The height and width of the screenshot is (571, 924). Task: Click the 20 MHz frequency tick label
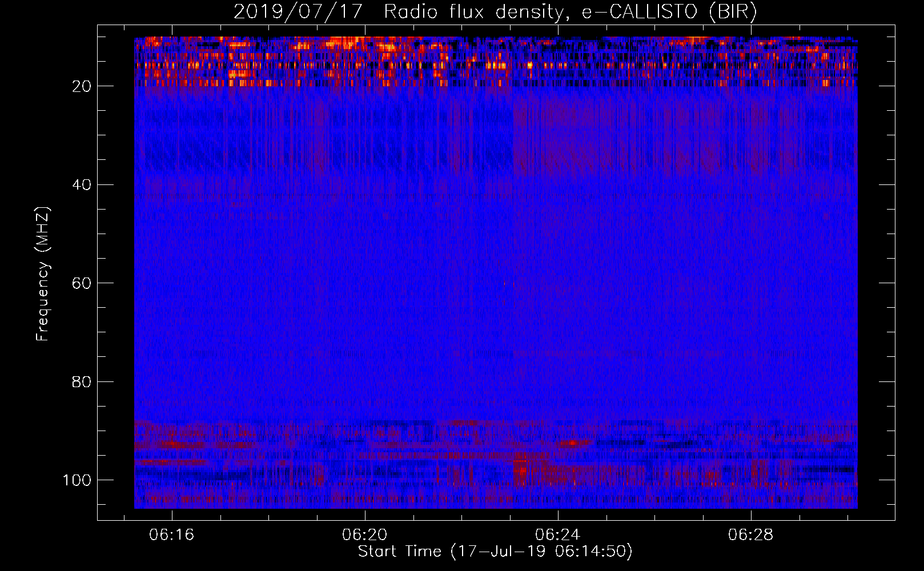click(x=82, y=86)
